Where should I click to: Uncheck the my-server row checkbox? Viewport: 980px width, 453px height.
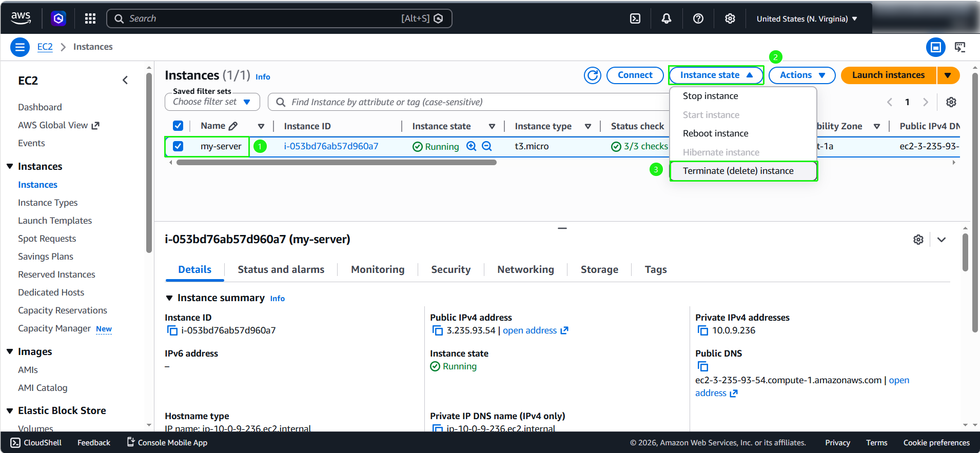pos(178,146)
